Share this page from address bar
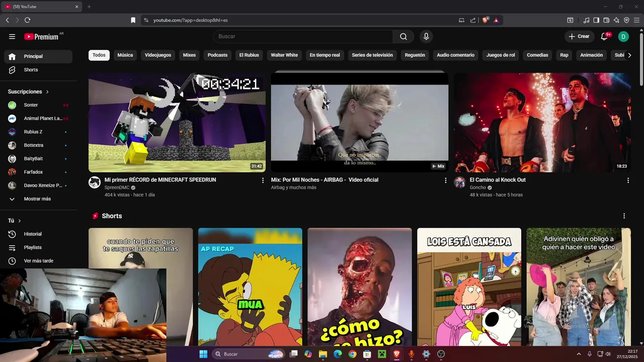Image resolution: width=644 pixels, height=362 pixels. tap(473, 20)
